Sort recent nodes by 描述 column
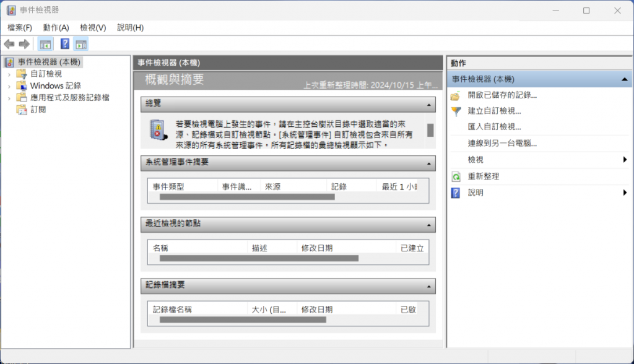 click(x=272, y=248)
